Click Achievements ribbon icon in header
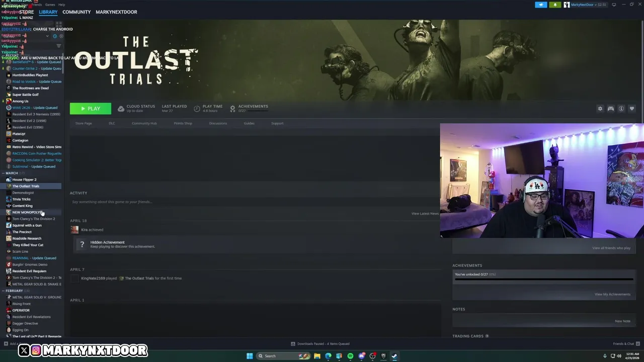This screenshot has height=362, width=644. (x=232, y=109)
